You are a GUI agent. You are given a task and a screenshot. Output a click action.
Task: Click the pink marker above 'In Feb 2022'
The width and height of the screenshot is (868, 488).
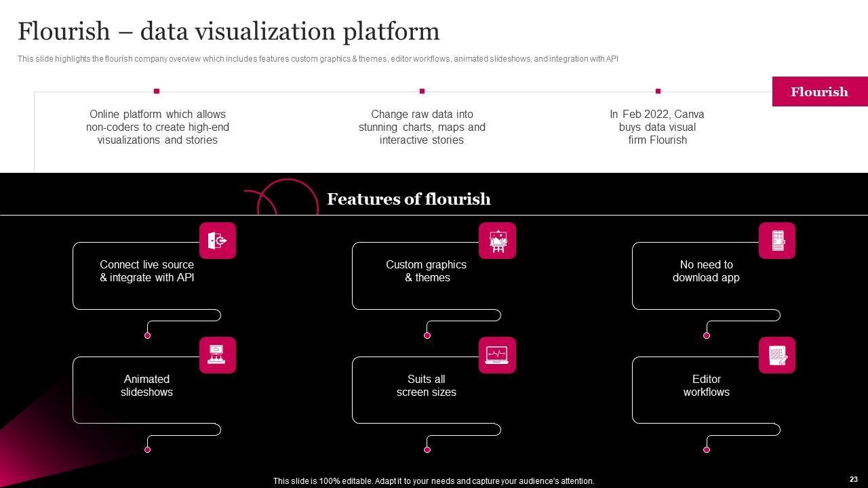click(658, 91)
